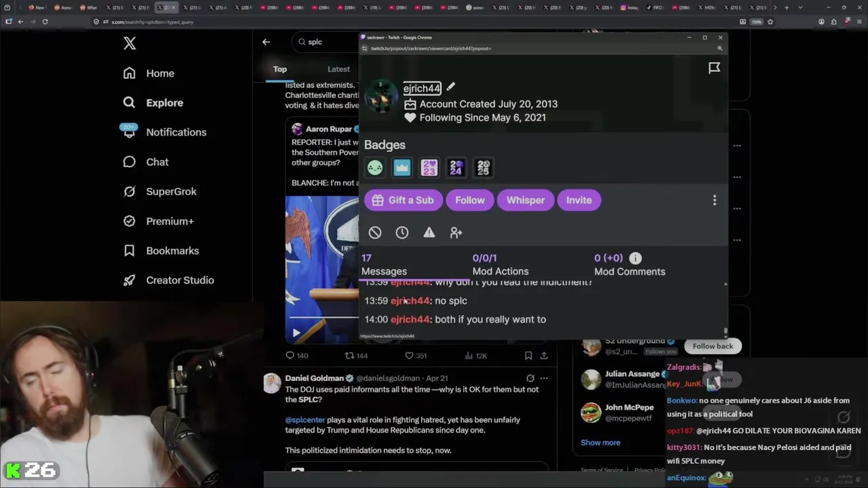Open Chat in X sidebar
868x488 pixels.
[x=145, y=162]
